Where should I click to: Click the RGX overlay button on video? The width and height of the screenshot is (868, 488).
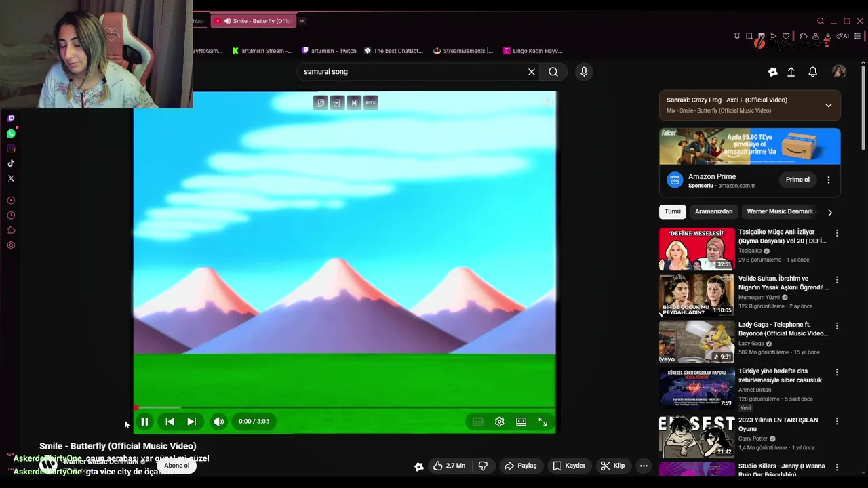click(370, 102)
